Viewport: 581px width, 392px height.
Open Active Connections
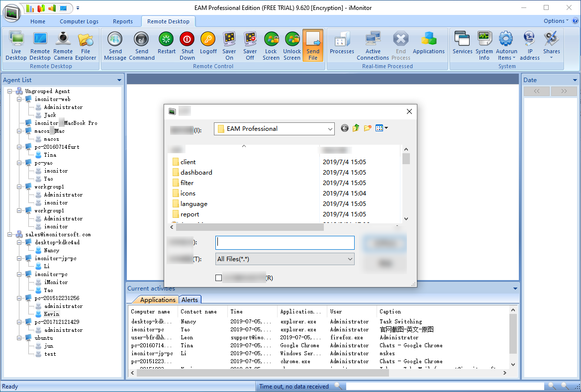click(x=373, y=46)
